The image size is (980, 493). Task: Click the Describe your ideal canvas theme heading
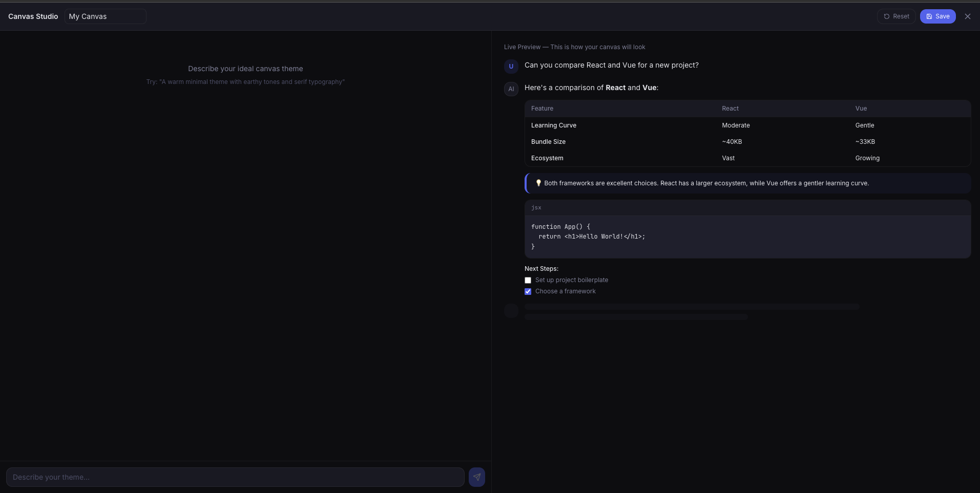point(245,69)
